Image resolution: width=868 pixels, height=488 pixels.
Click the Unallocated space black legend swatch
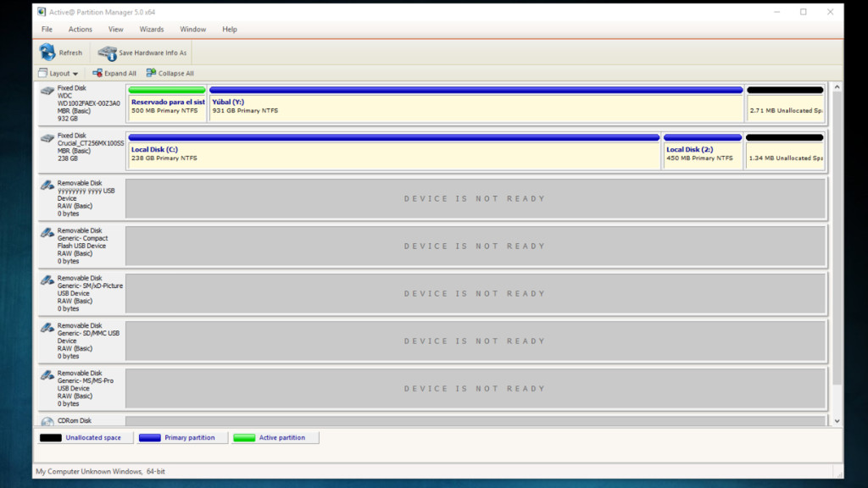point(50,438)
